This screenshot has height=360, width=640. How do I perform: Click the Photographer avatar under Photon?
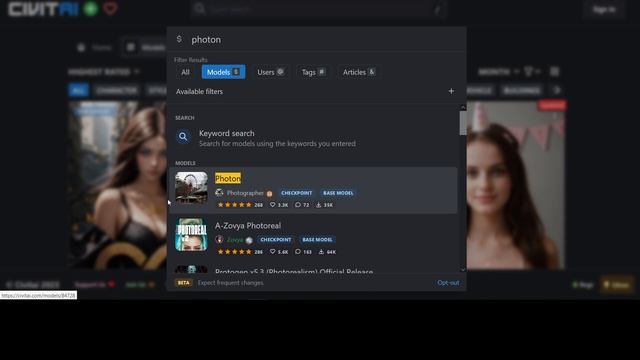[x=219, y=193]
